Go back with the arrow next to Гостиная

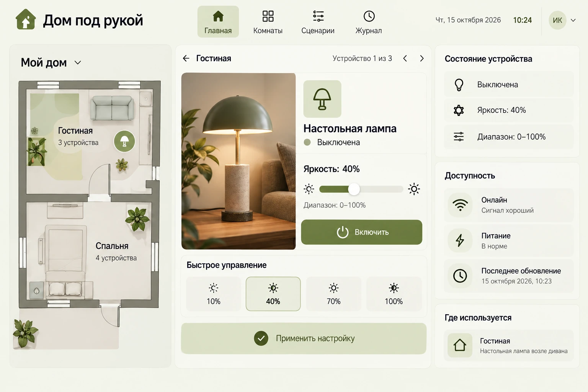(x=186, y=58)
